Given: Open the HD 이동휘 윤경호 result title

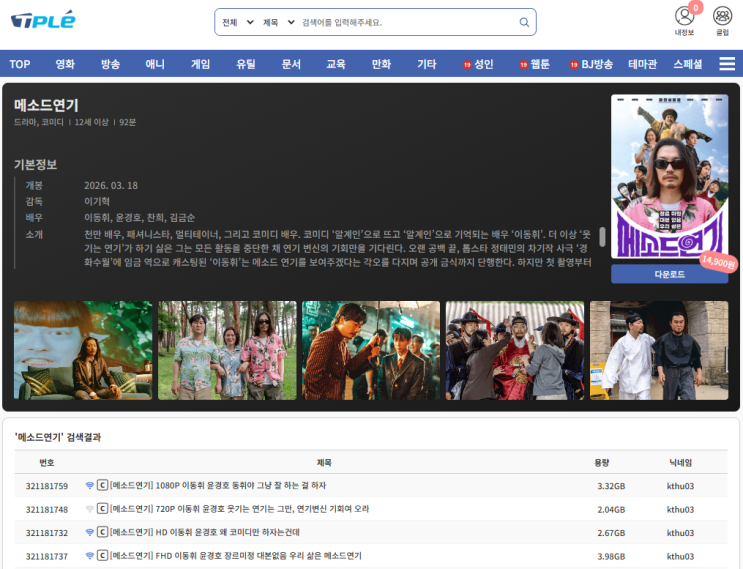Looking at the screenshot, I should tap(205, 532).
